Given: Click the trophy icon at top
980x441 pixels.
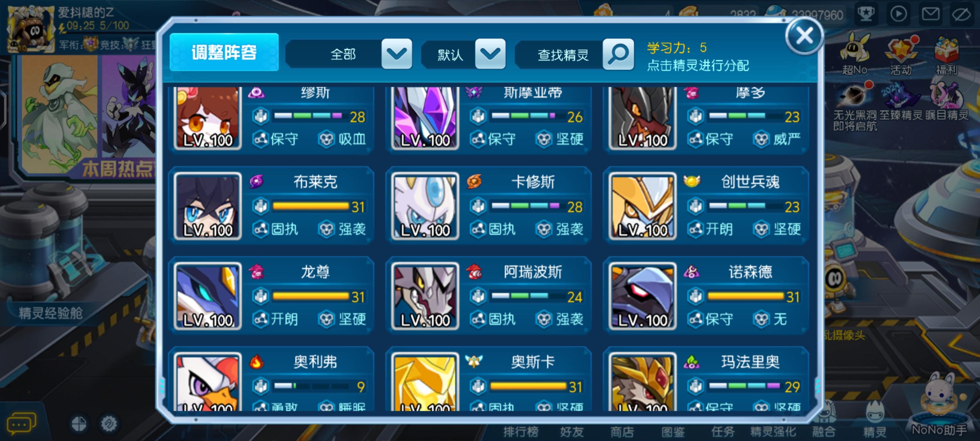Looking at the screenshot, I should (x=866, y=14).
